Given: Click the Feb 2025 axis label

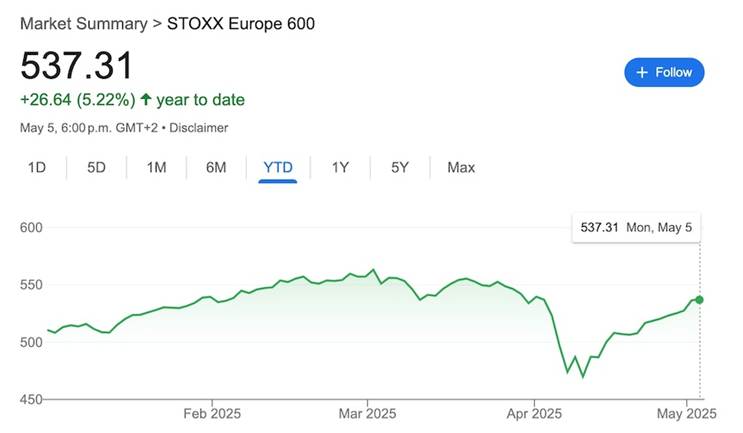Looking at the screenshot, I should [x=212, y=412].
